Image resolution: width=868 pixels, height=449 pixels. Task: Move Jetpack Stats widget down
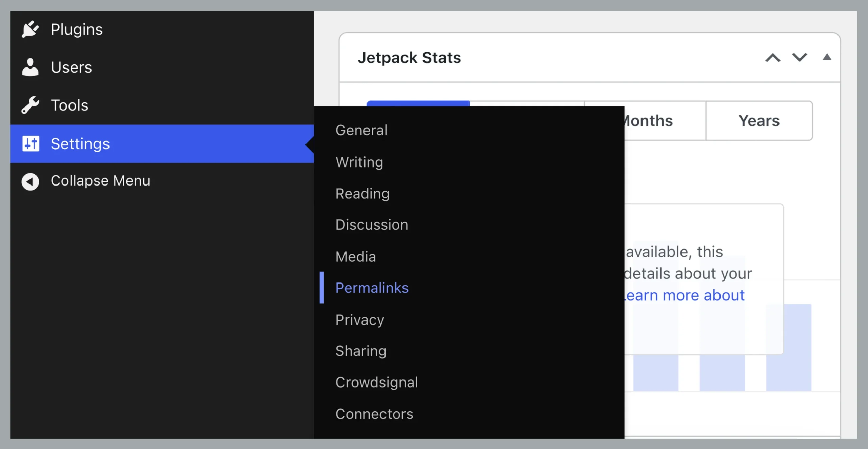[800, 58]
